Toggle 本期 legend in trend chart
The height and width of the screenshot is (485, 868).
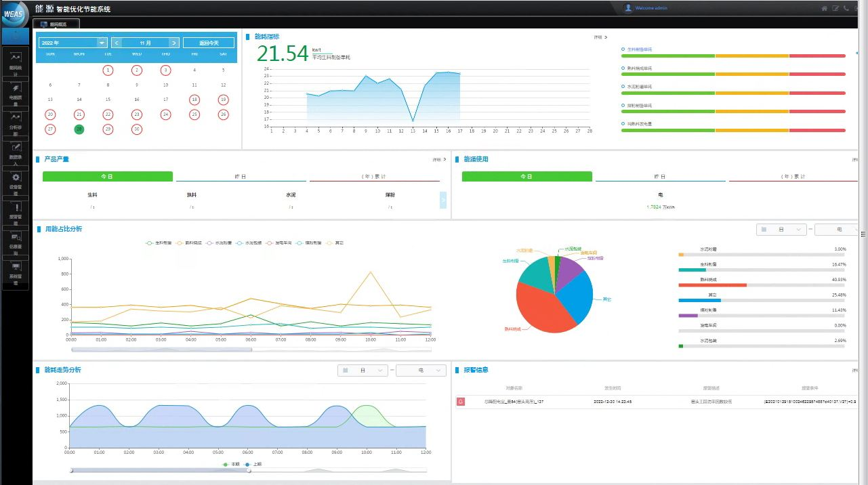pos(232,464)
